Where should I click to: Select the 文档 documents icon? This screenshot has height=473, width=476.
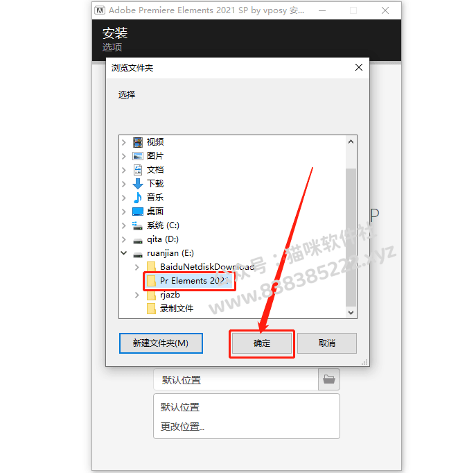(138, 170)
